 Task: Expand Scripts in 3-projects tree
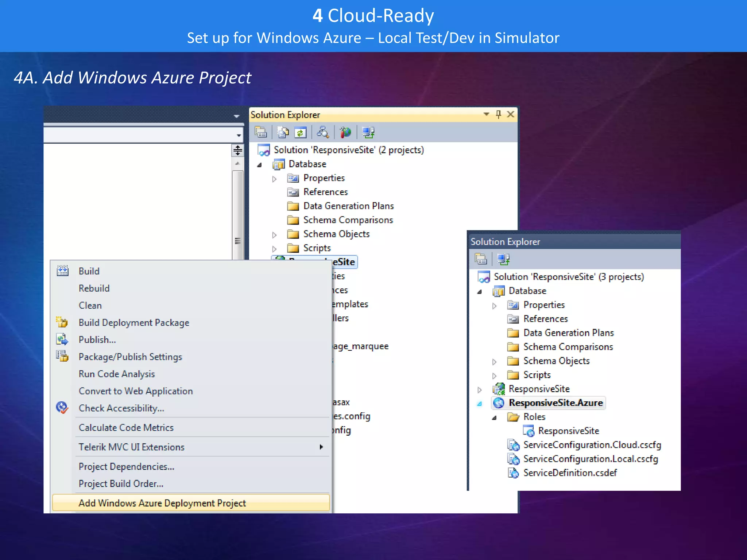pyautogui.click(x=494, y=376)
